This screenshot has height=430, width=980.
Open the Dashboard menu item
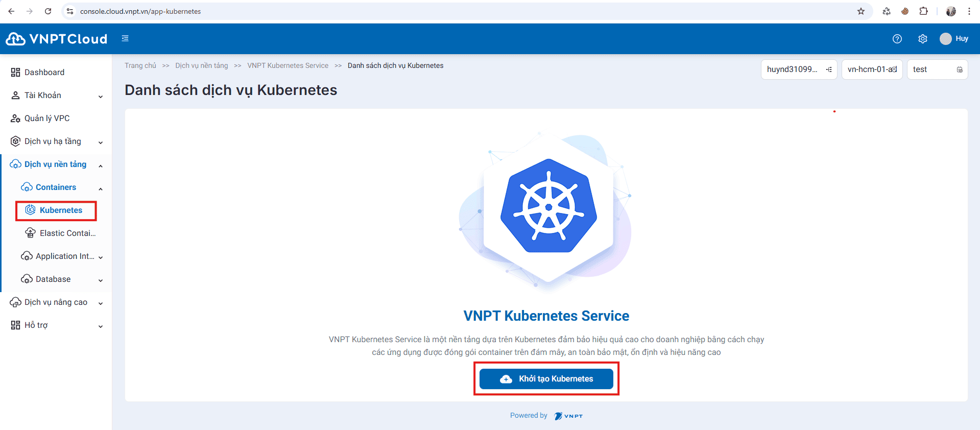[x=44, y=73]
